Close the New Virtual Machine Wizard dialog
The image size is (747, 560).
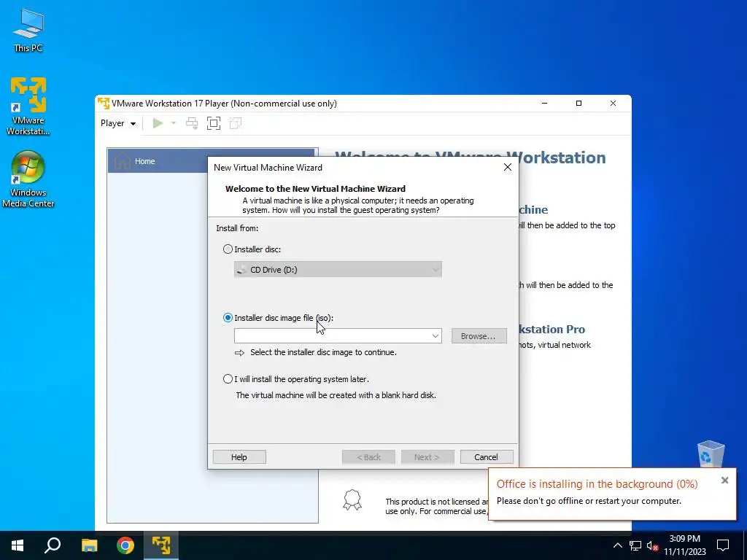point(508,167)
